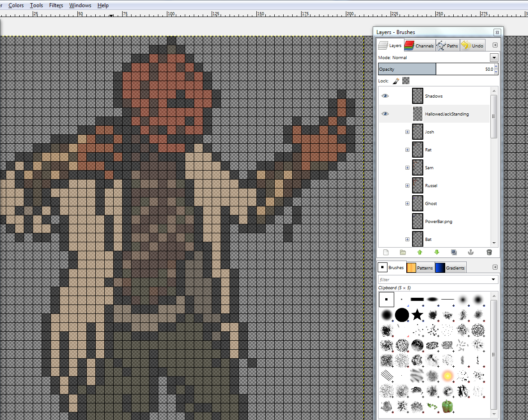Select the glowing yellow sparks brush
The width and height of the screenshot is (528, 420).
coord(447,376)
